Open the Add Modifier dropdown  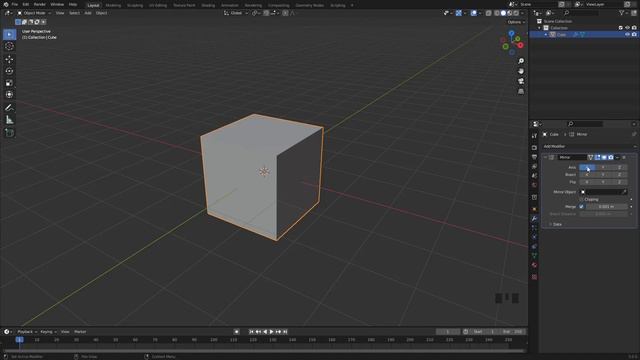589,147
